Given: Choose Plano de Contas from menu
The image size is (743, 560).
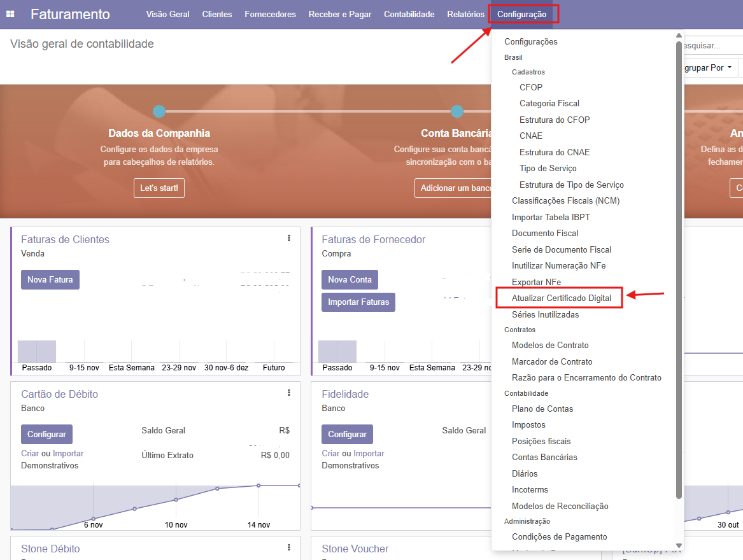Looking at the screenshot, I should point(542,409).
